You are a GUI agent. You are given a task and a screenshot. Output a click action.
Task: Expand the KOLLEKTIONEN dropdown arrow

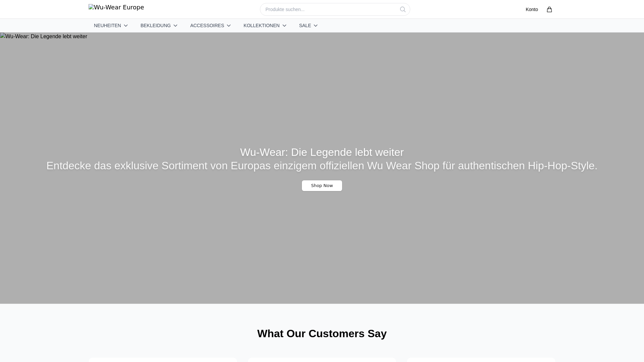click(284, 25)
